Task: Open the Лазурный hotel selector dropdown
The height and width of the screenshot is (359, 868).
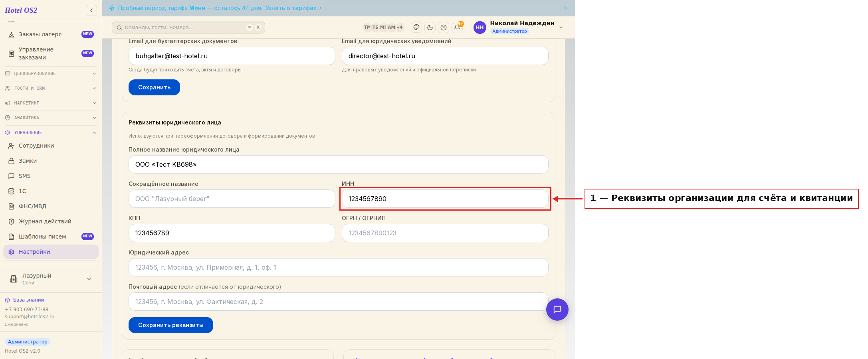Action: [x=51, y=279]
